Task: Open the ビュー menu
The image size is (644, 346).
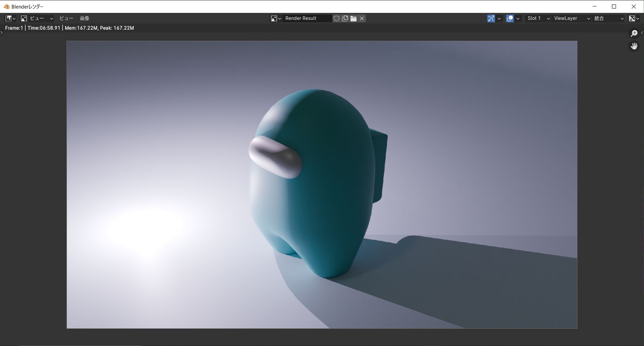Action: (66, 18)
